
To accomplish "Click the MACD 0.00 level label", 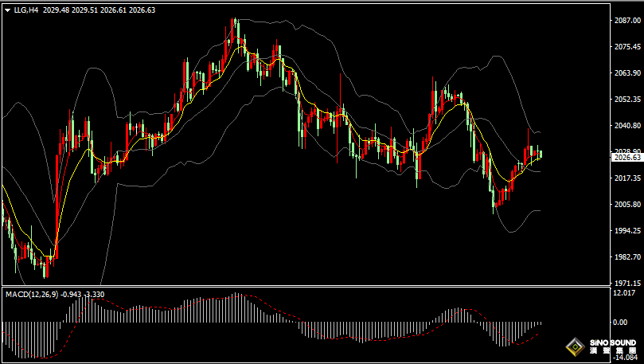I will (622, 322).
